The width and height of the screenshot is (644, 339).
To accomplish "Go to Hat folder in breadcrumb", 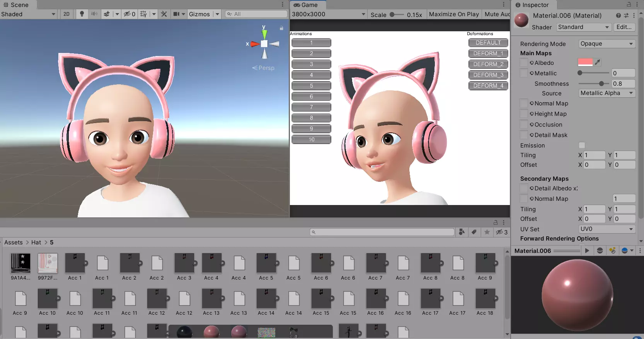I will pos(36,242).
